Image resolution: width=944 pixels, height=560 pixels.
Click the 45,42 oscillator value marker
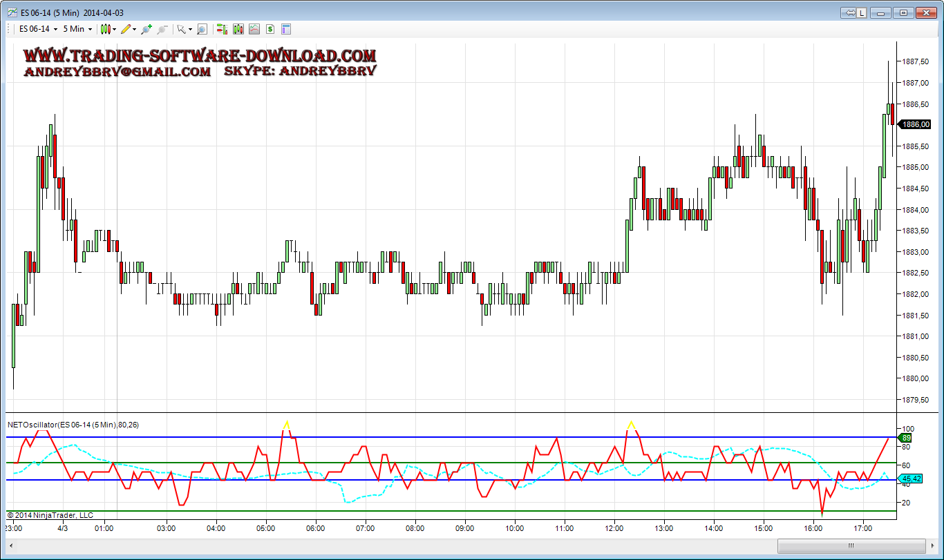tap(912, 479)
